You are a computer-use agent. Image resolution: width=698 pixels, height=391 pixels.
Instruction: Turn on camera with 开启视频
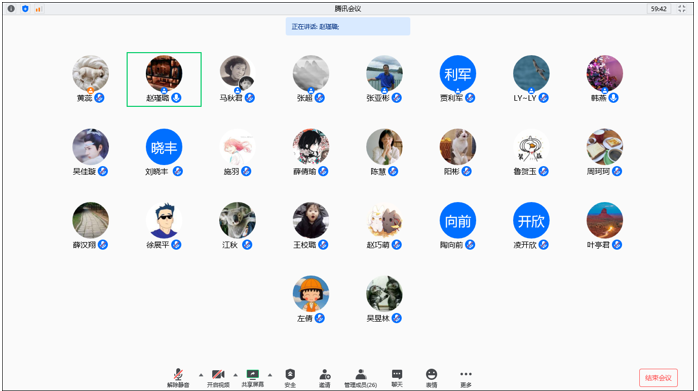[x=218, y=378]
